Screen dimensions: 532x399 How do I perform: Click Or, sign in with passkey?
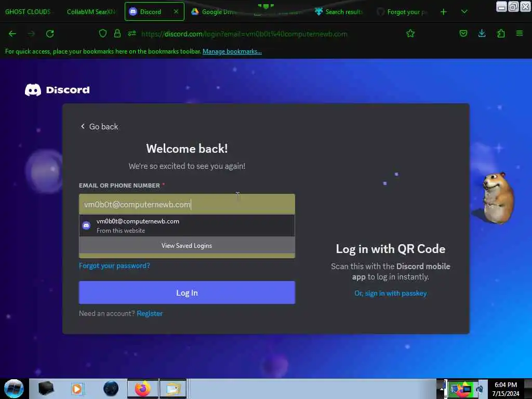(391, 293)
